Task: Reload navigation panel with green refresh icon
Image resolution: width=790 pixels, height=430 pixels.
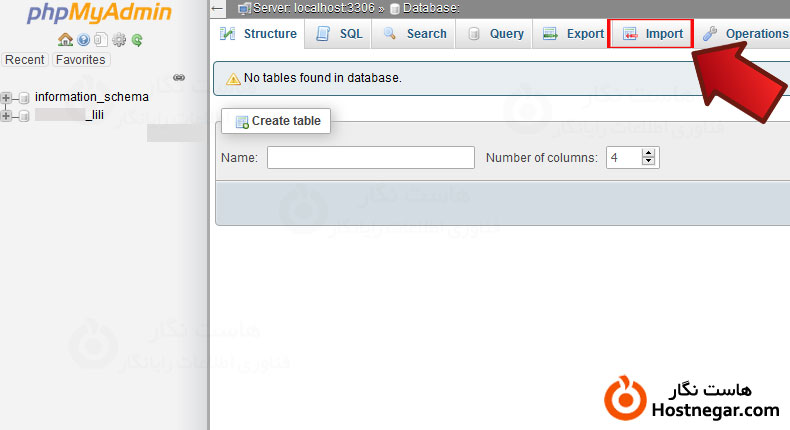Action: point(136,40)
